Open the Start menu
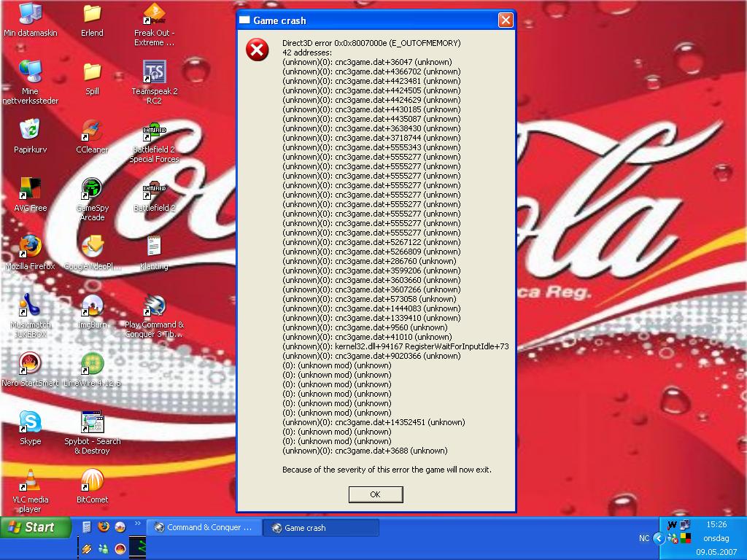747x560 pixels. (x=35, y=527)
